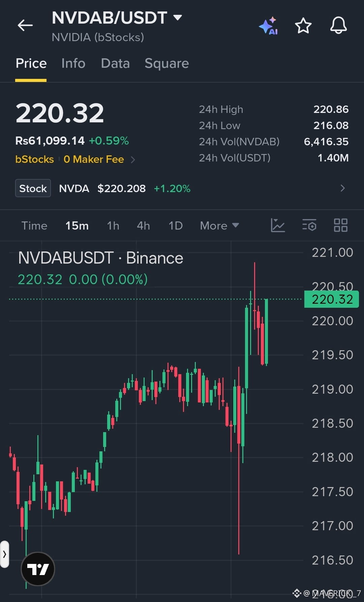The height and width of the screenshot is (602, 364).
Task: Tap the green 220.32 price axis label
Action: pos(332,299)
